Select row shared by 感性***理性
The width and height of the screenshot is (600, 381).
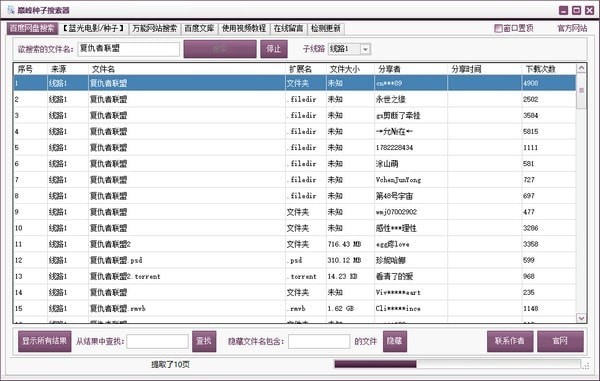[x=294, y=228]
